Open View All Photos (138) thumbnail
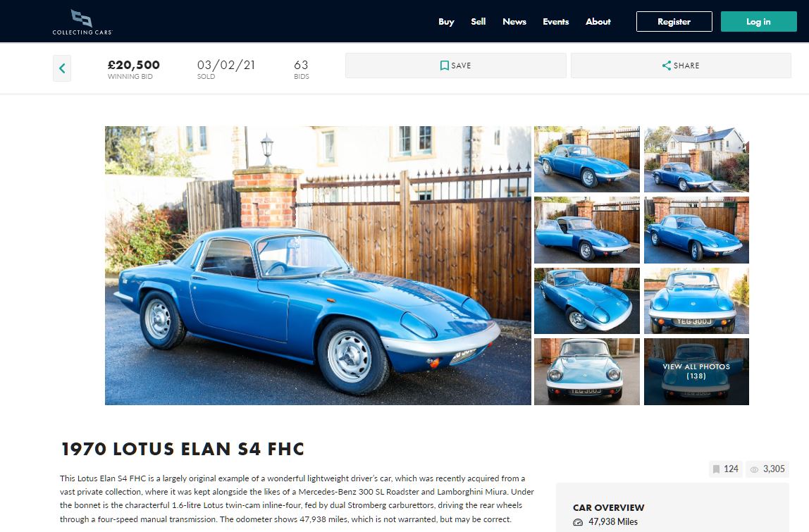The height and width of the screenshot is (532, 809). tap(696, 371)
